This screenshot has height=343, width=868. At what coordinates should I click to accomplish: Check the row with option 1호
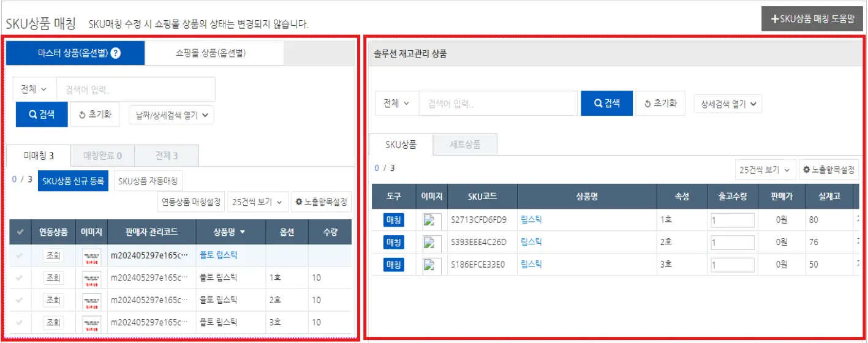[x=20, y=278]
